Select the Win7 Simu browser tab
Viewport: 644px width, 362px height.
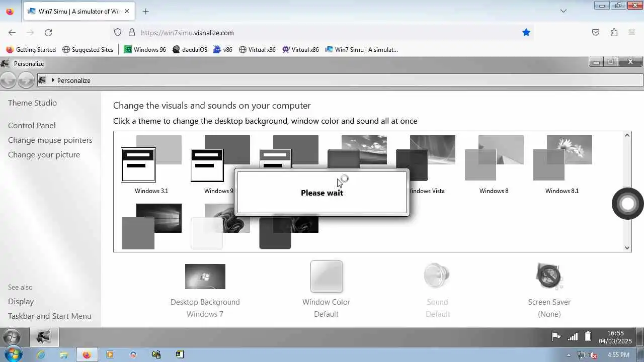pos(79,11)
